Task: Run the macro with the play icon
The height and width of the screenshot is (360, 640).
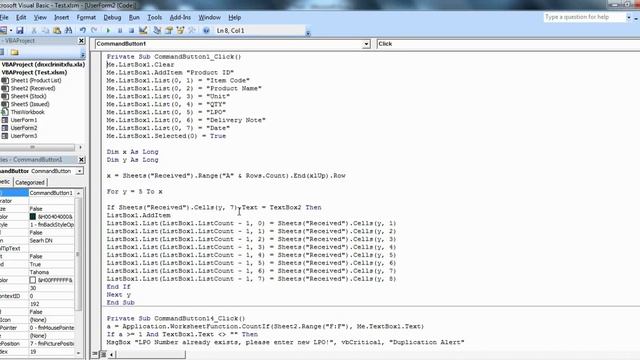Action: (x=108, y=31)
